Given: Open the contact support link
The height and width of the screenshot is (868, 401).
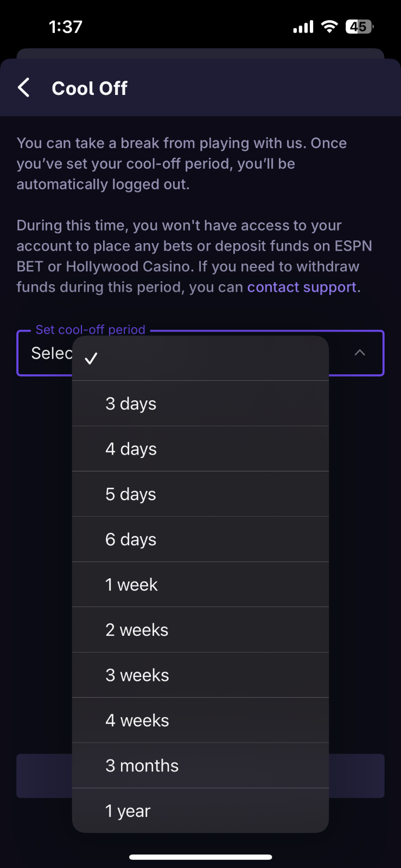Looking at the screenshot, I should (302, 287).
